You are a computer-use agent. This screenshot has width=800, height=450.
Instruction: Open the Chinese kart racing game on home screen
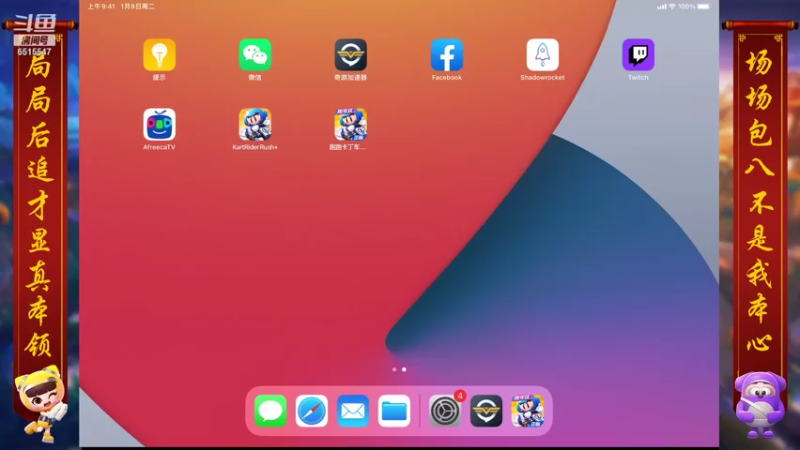[351, 124]
